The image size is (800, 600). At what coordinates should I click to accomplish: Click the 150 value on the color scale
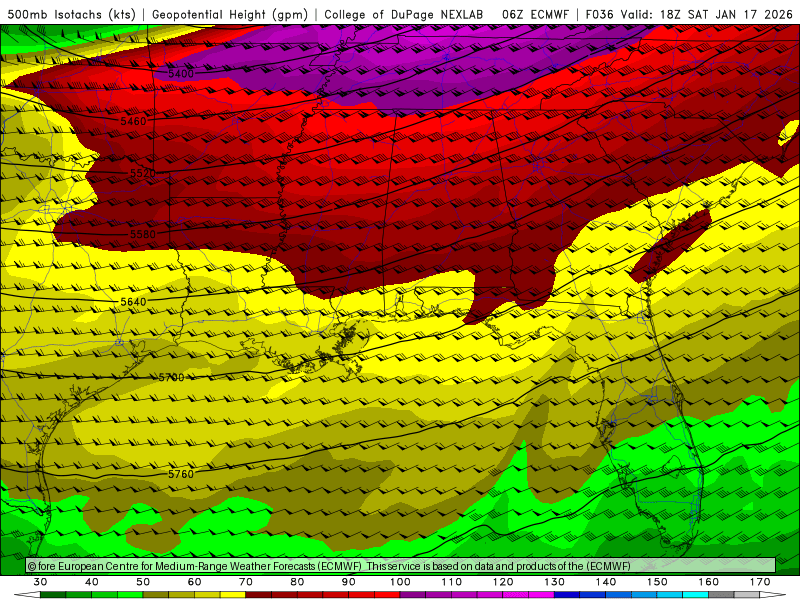coord(657,582)
